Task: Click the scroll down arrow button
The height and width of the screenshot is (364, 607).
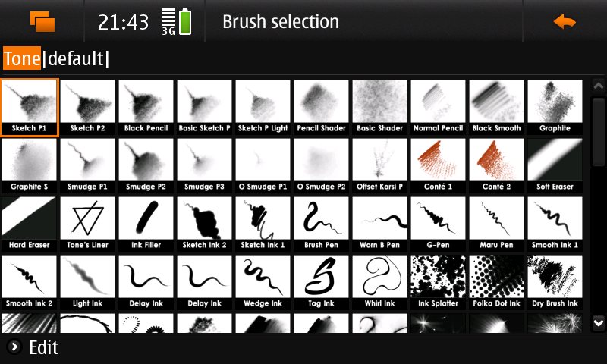Action: click(x=599, y=322)
